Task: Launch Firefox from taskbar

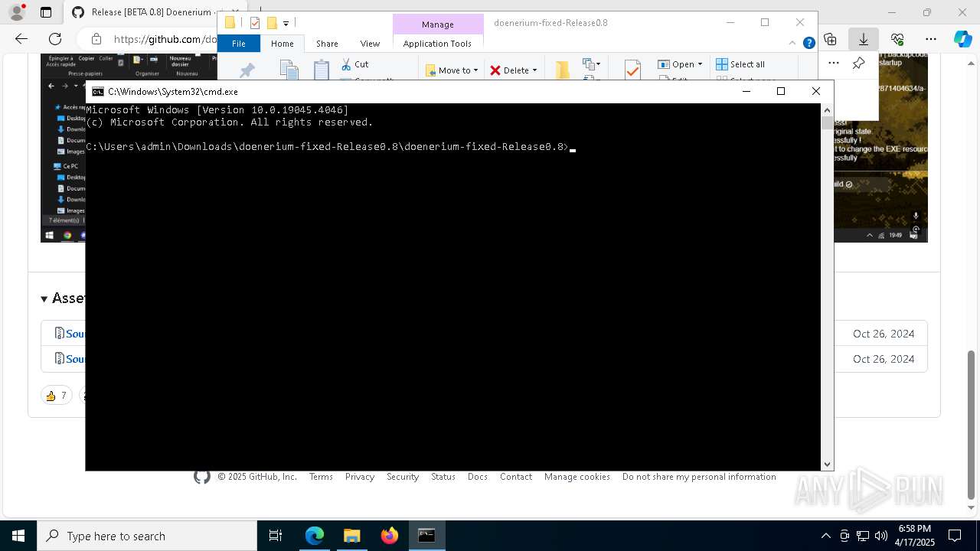Action: point(390,536)
